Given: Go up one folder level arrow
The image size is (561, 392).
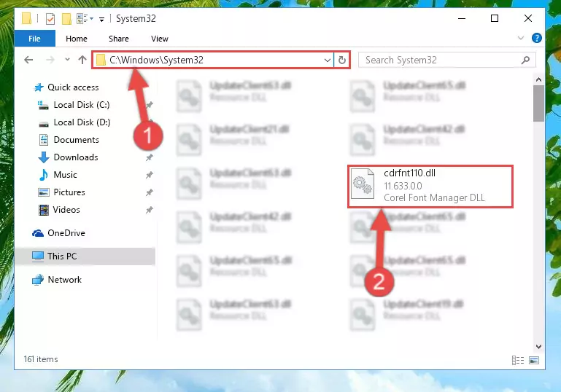Looking at the screenshot, I should [82, 60].
